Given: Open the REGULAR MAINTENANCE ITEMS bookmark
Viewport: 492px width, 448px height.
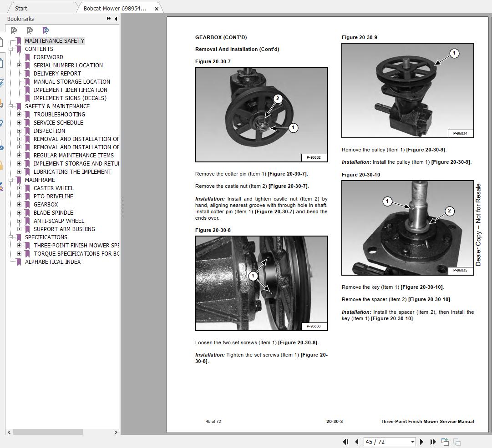Looking at the screenshot, I should point(74,155).
